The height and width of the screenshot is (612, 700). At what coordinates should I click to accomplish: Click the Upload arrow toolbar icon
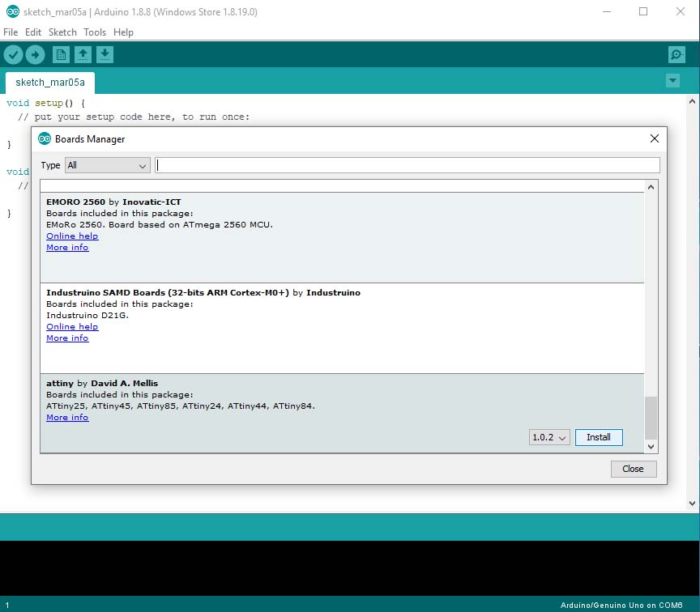point(36,55)
